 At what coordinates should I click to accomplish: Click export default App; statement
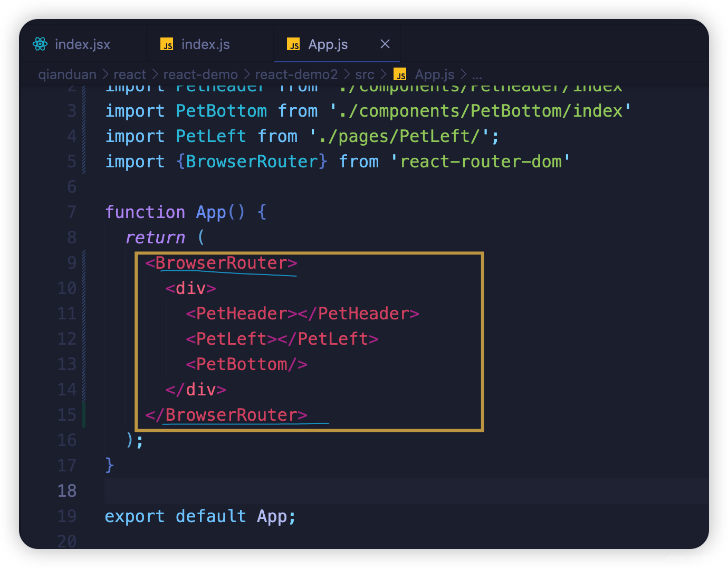[200, 516]
